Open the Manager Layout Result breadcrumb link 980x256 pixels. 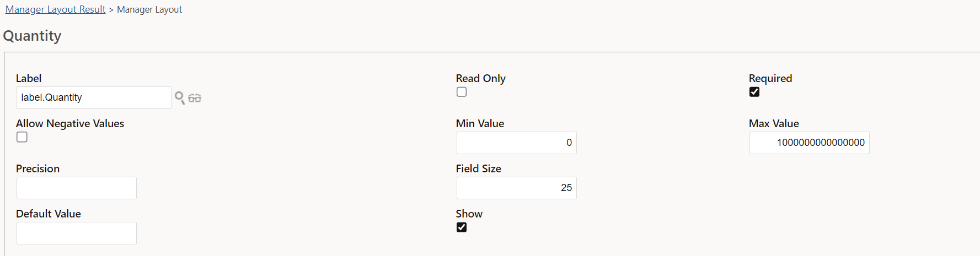[x=55, y=9]
